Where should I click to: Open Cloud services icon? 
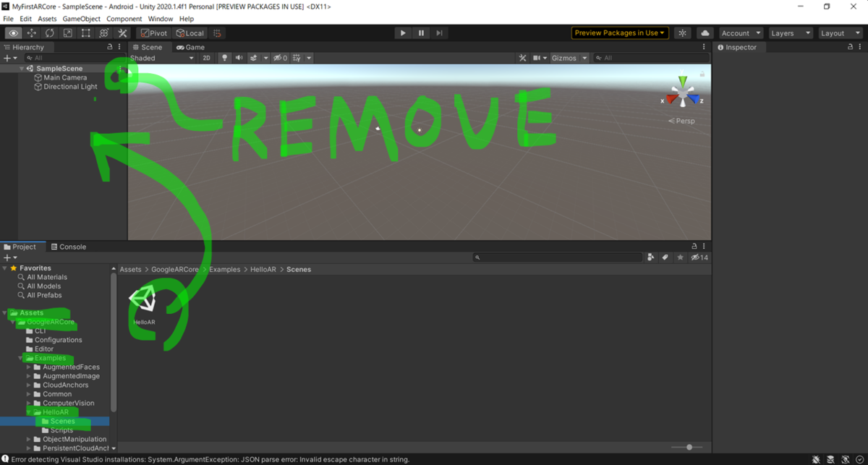[705, 33]
